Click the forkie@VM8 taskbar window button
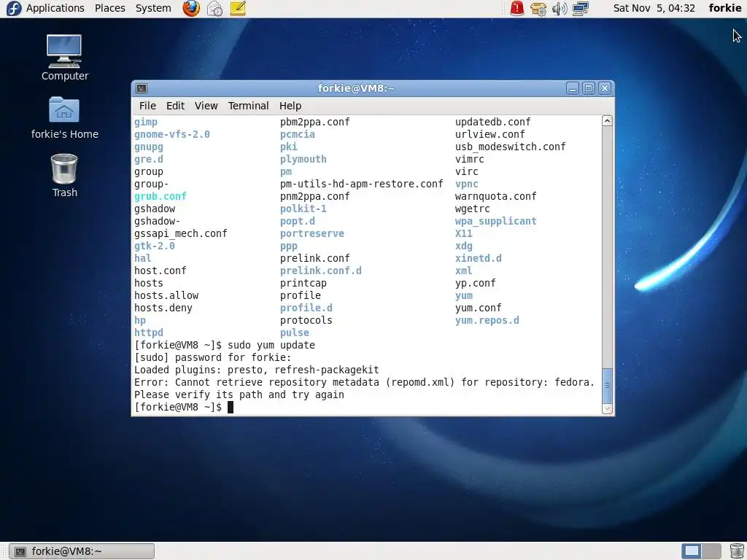Viewport: 747px width, 560px height. click(x=82, y=551)
